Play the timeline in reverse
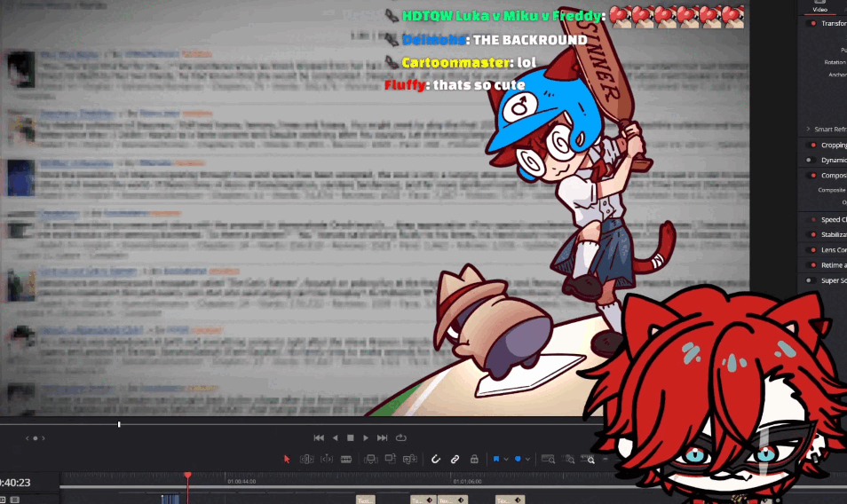This screenshot has height=504, width=847. tap(336, 437)
